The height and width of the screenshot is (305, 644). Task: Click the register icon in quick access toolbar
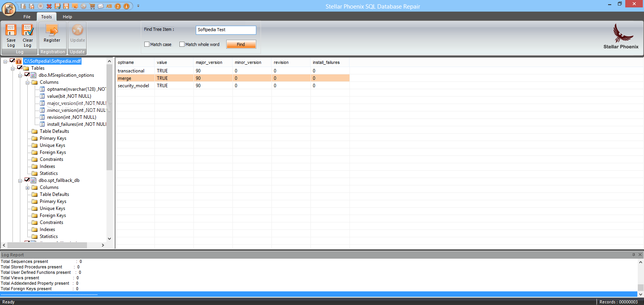(x=75, y=6)
